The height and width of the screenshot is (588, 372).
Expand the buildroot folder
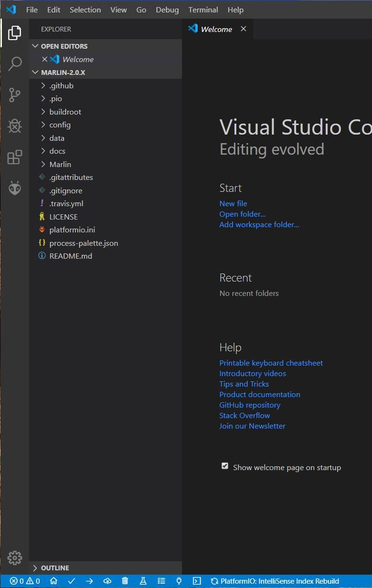pyautogui.click(x=106, y=112)
